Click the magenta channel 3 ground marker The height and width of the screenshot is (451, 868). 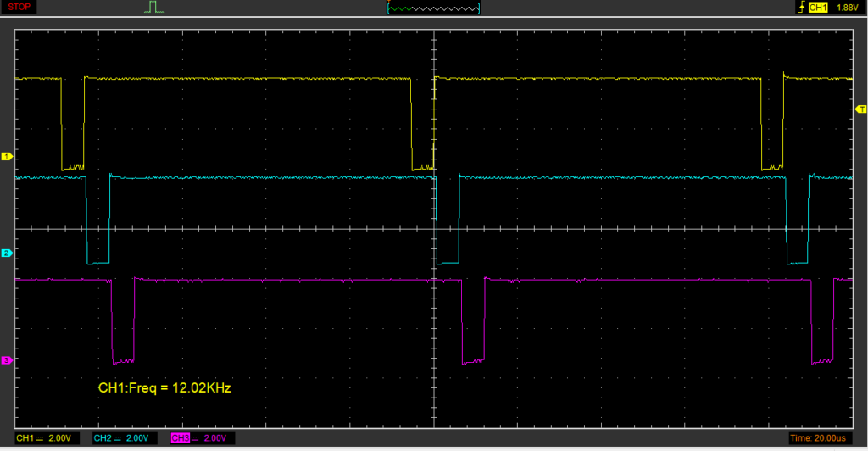tap(6, 361)
